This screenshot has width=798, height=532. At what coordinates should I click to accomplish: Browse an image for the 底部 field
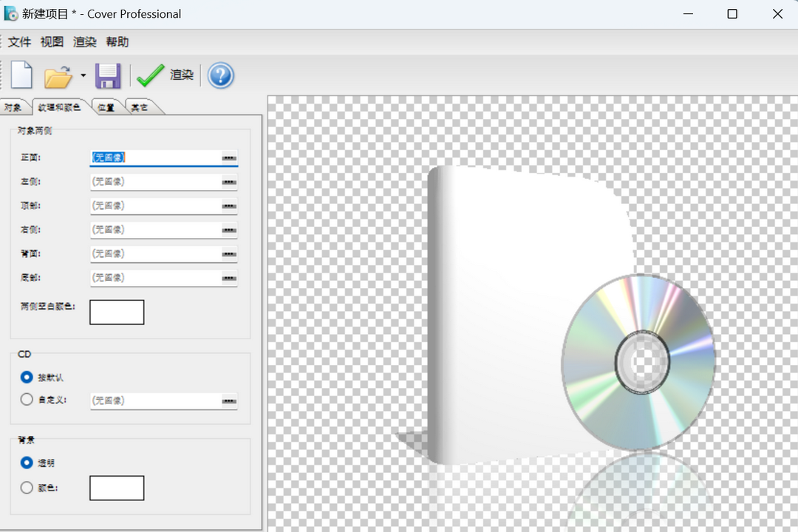pyautogui.click(x=229, y=278)
